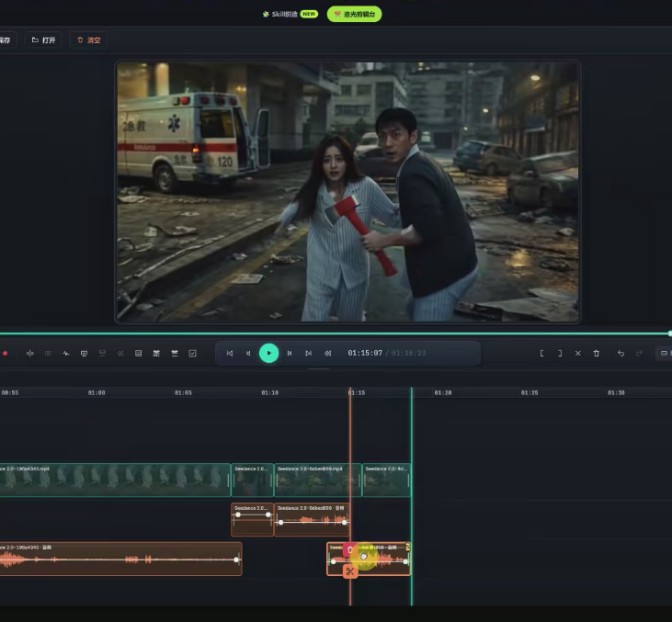Image resolution: width=672 pixels, height=622 pixels.
Task: Click the undo arrow icon
Action: click(x=621, y=354)
